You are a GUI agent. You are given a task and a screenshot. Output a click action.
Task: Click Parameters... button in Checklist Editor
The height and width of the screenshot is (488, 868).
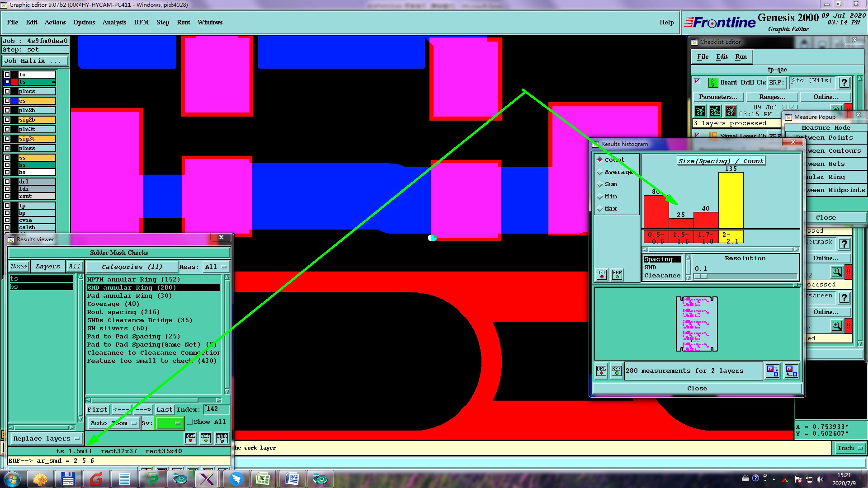[x=718, y=97]
